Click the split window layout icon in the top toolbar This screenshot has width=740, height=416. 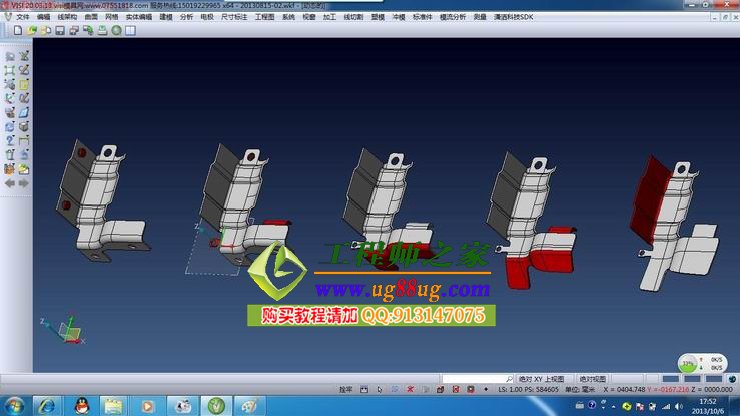(x=131, y=31)
